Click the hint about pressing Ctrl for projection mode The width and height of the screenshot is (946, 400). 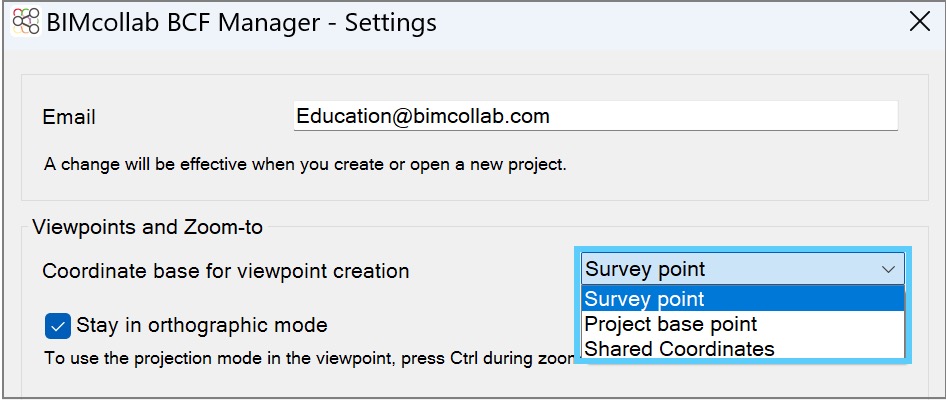point(309,358)
